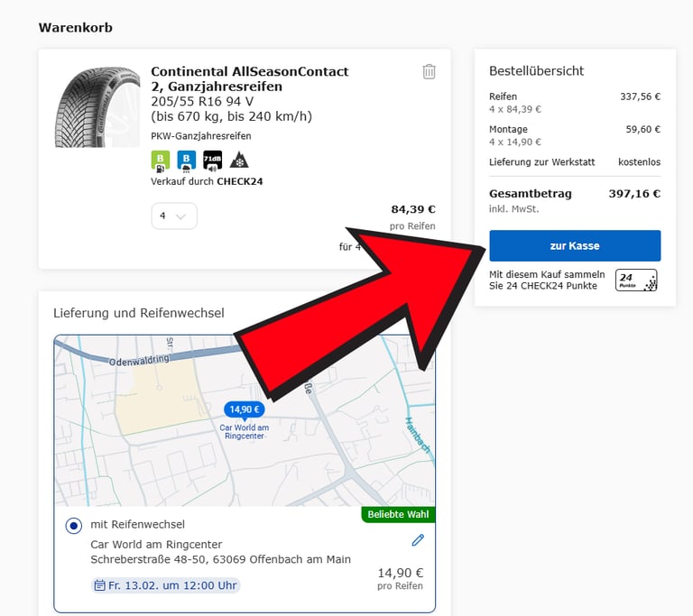
Task: Click the blue wet grip B label icon
Action: click(187, 161)
